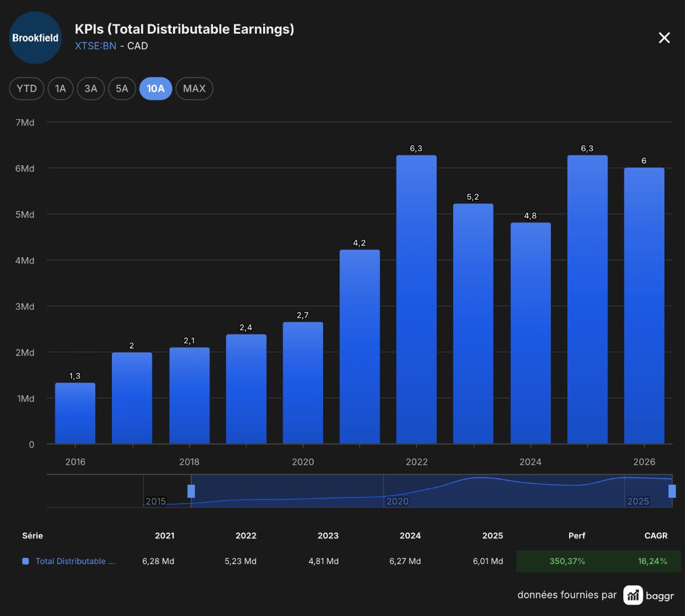Screen dimensions: 685x616
Task: Close the KPI chart panel
Action: 664,38
